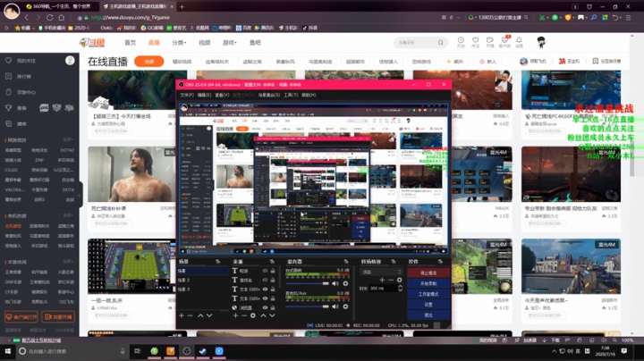Mute 麦克风/Aux channel in OBS mixer
Image resolution: width=644 pixels, height=361 pixels.
pos(335,306)
